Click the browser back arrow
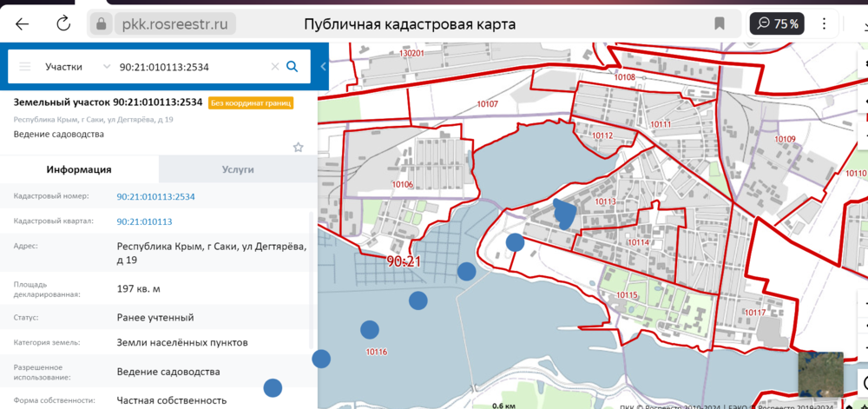 pos(23,23)
